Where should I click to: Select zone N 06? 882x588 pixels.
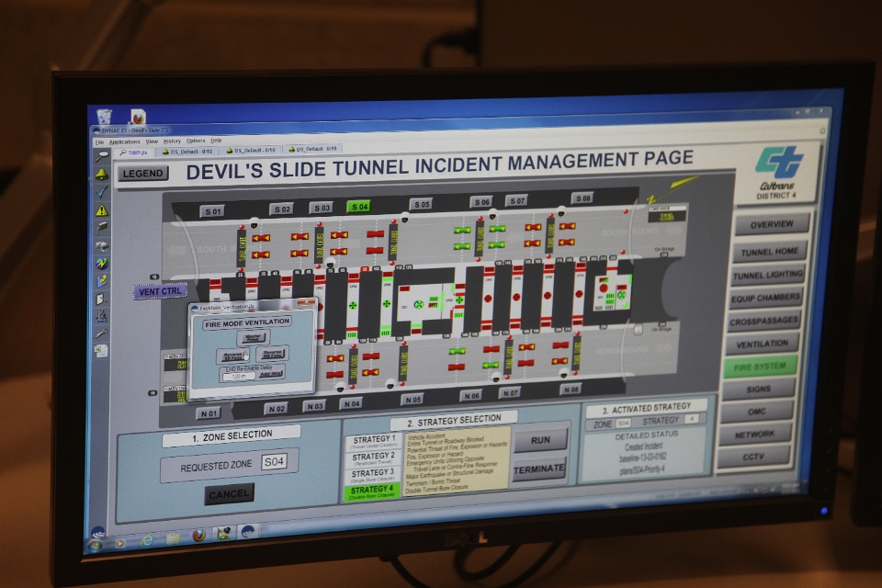471,396
